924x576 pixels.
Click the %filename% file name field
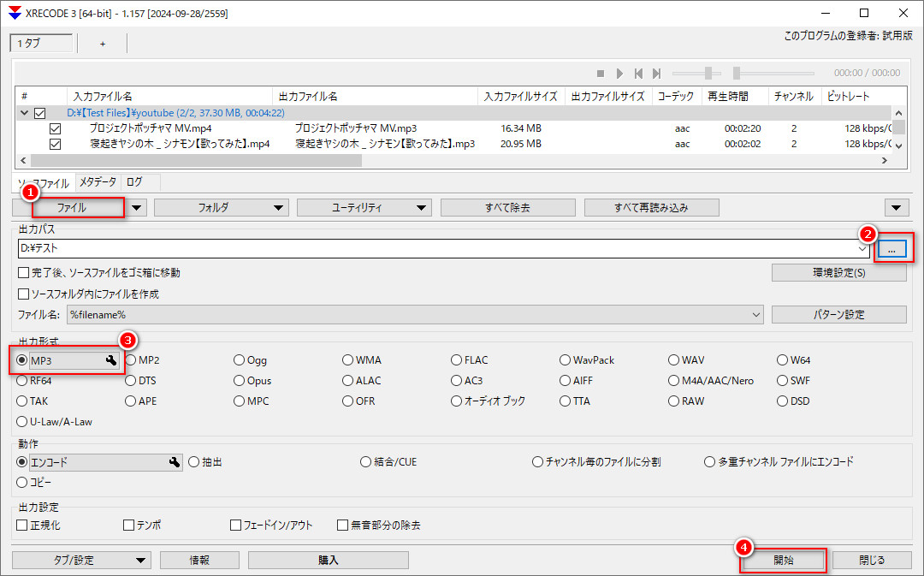[x=385, y=314]
